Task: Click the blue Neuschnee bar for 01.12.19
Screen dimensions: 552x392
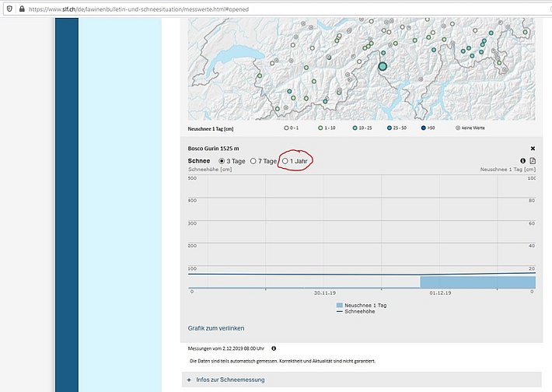Action: tap(477, 282)
